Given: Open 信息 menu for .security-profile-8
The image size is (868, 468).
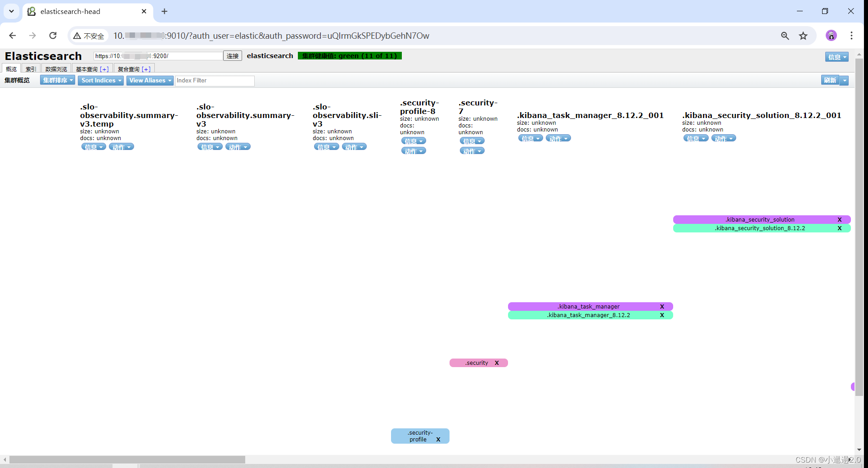Looking at the screenshot, I should click(414, 141).
